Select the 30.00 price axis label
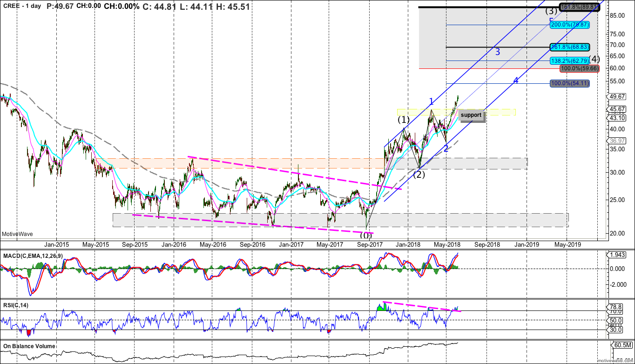 (x=618, y=172)
